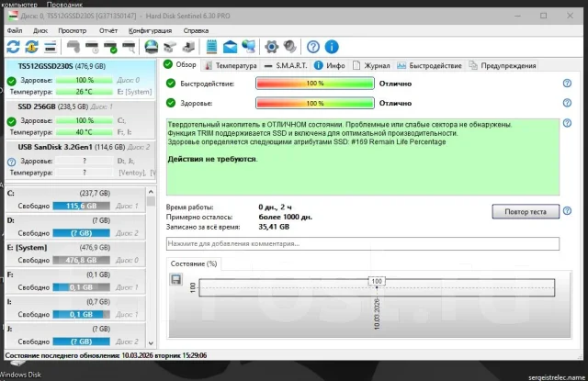588x381 pixels.
Task: Open the Предупреждения tab
Action: [503, 65]
